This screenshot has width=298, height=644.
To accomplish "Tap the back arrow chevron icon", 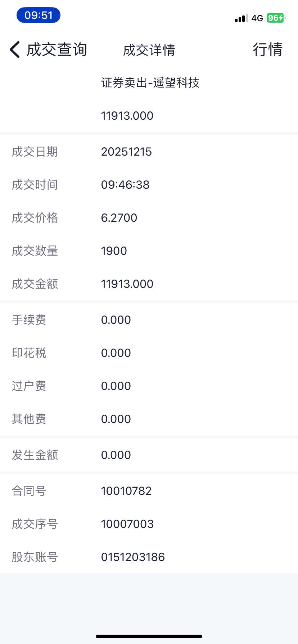I will (15, 50).
